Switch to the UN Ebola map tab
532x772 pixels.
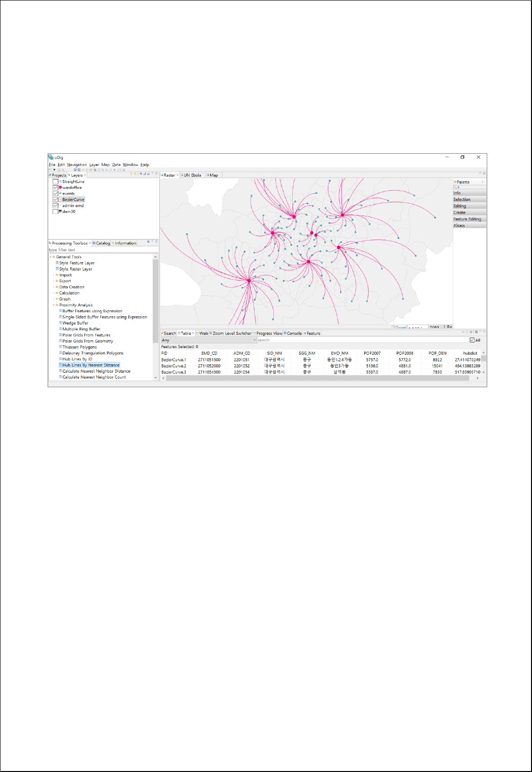coord(191,175)
